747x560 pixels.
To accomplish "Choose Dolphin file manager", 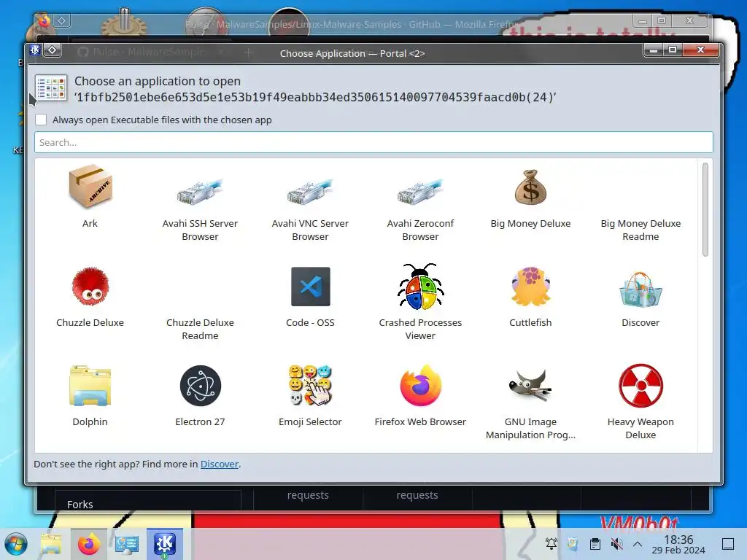I will (x=90, y=394).
